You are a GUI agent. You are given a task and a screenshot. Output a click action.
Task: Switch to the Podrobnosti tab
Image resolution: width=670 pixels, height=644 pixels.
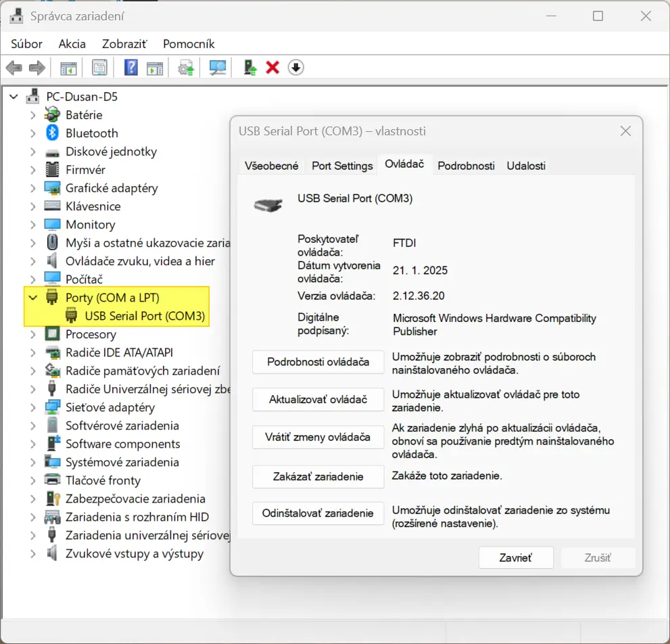(466, 165)
